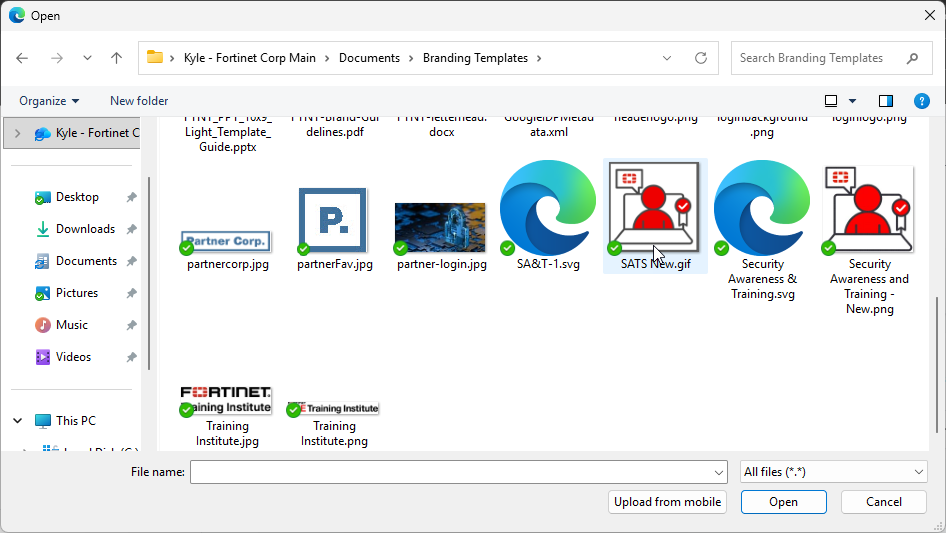Open the view options dropdown arrow
Screen dimensions: 946x533
click(x=852, y=101)
